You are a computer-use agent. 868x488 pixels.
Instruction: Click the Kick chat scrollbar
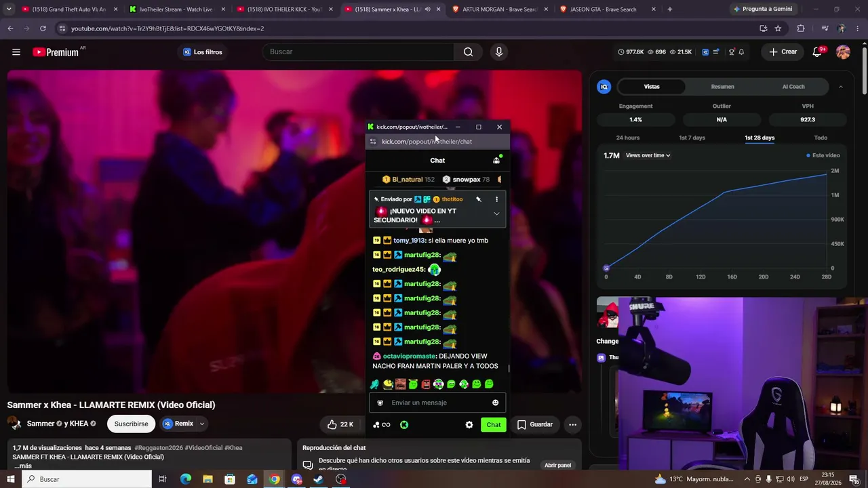(509, 368)
